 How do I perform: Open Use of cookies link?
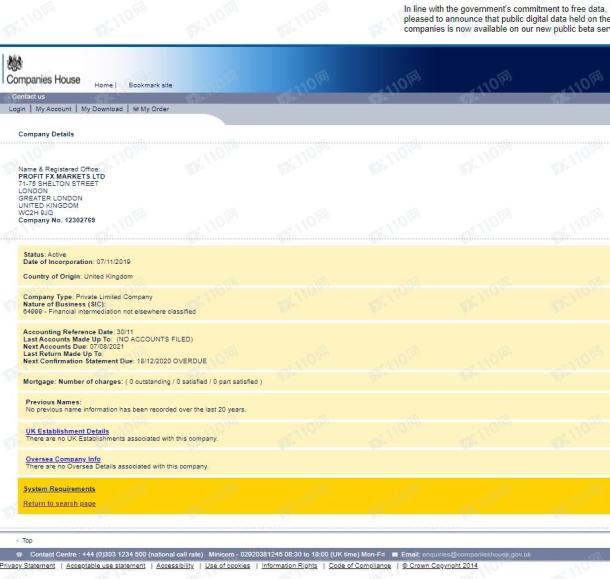pos(228,566)
